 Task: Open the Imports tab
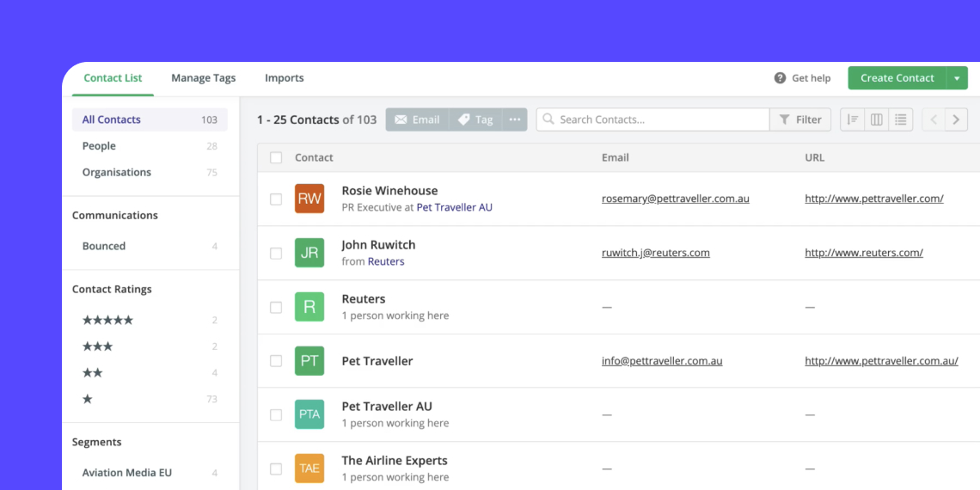pyautogui.click(x=284, y=78)
